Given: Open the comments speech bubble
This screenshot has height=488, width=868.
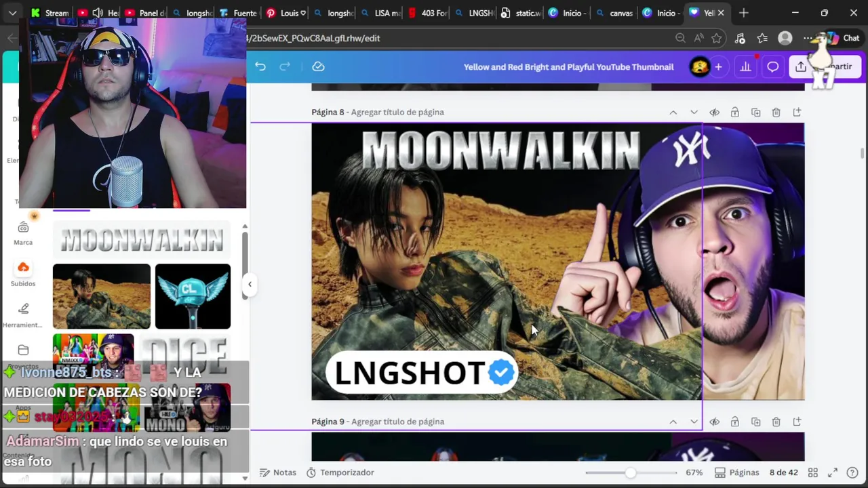Looking at the screenshot, I should pyautogui.click(x=772, y=66).
